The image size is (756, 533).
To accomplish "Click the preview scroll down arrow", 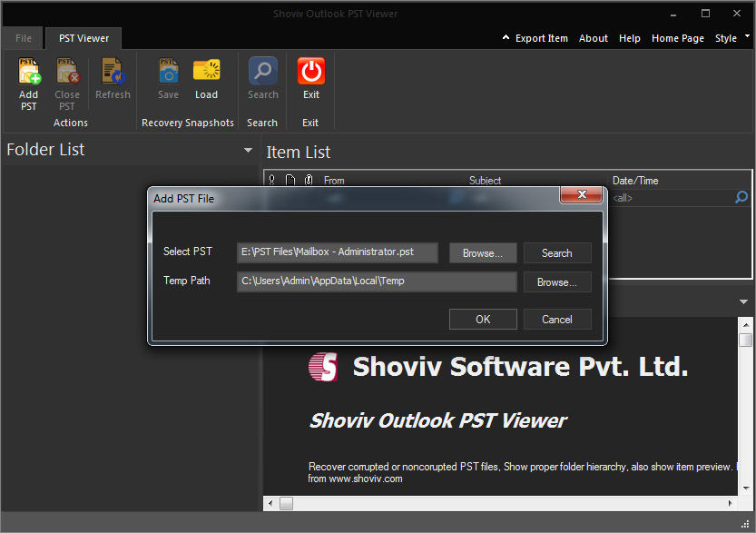I will click(745, 489).
